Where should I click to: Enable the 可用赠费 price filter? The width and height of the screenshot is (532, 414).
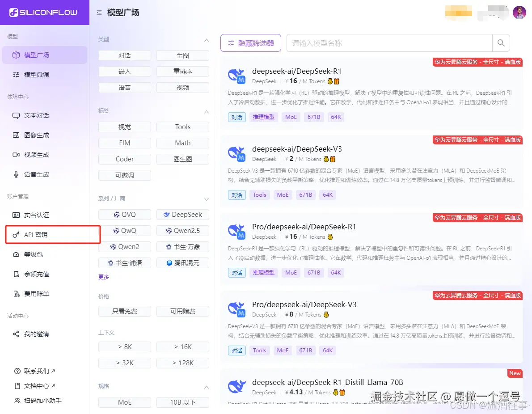coord(182,311)
